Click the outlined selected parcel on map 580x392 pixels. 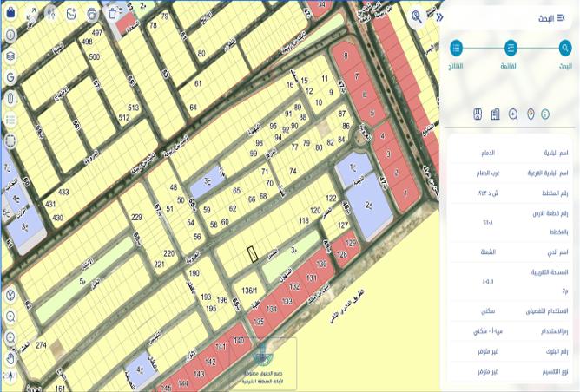coord(253,254)
